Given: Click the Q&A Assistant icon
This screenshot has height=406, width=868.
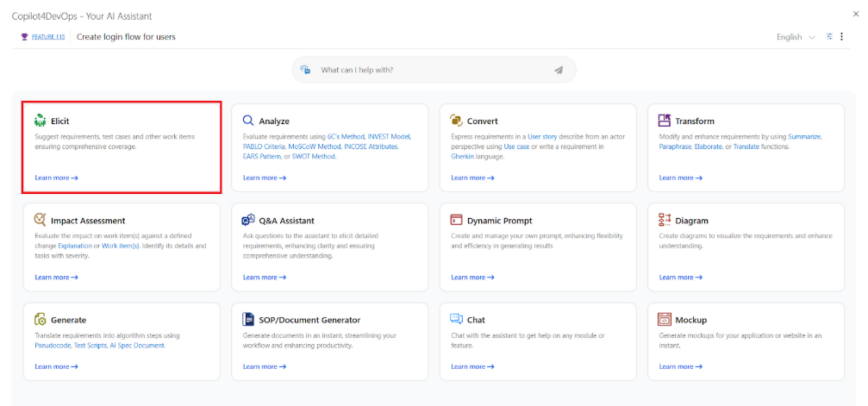Looking at the screenshot, I should pyautogui.click(x=248, y=220).
